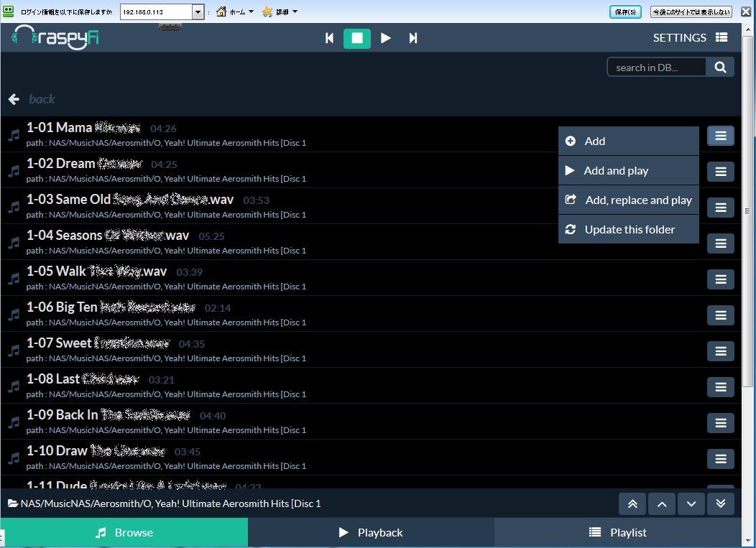This screenshot has width=756, height=548.
Task: Click the 保存(S) save button
Action: click(x=625, y=12)
